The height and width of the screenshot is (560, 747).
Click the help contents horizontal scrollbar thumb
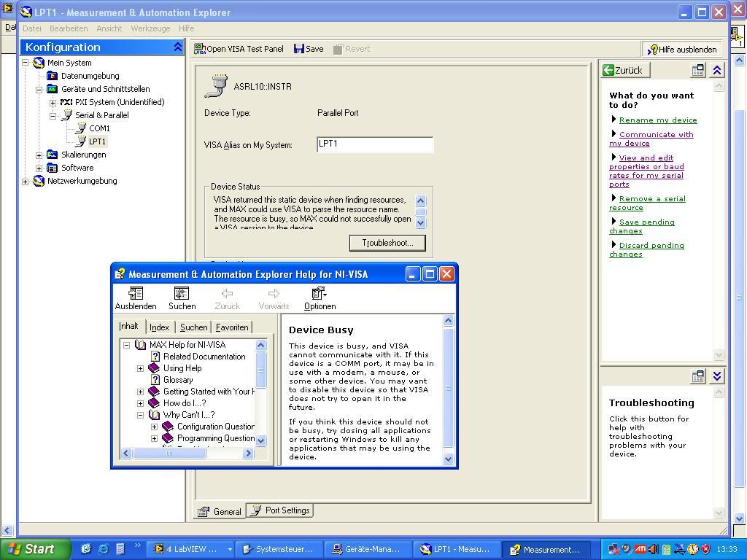tap(169, 454)
